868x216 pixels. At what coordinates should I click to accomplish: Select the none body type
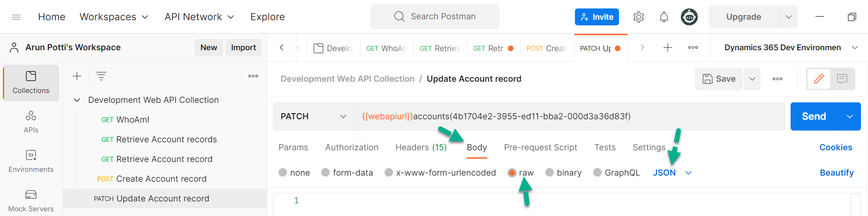[283, 173]
